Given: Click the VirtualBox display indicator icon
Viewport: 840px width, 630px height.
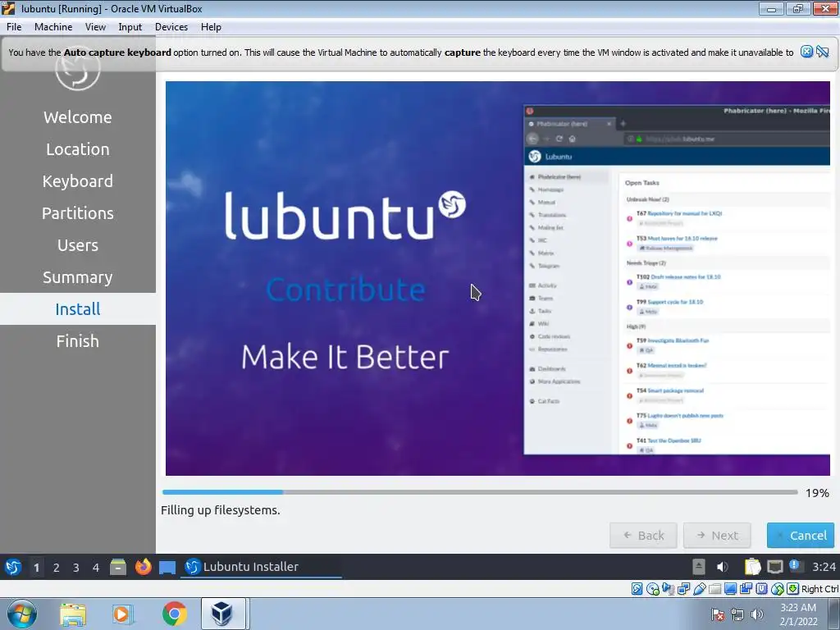Looking at the screenshot, I should click(x=730, y=589).
